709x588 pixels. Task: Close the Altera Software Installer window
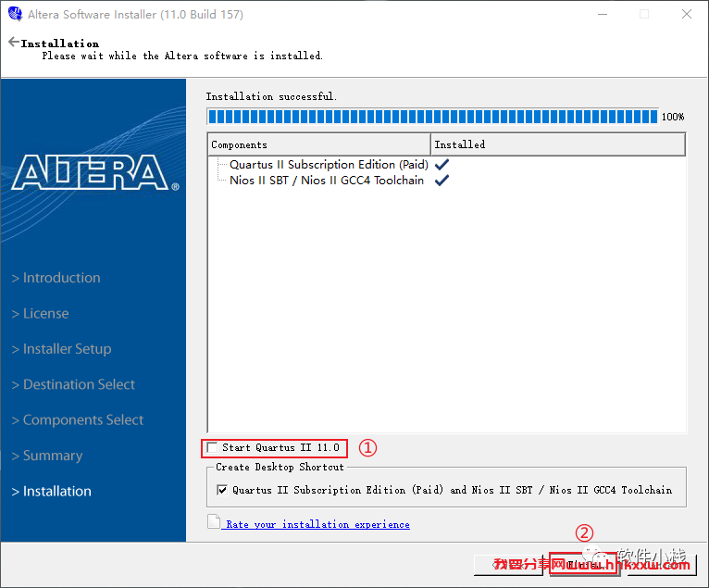(687, 15)
